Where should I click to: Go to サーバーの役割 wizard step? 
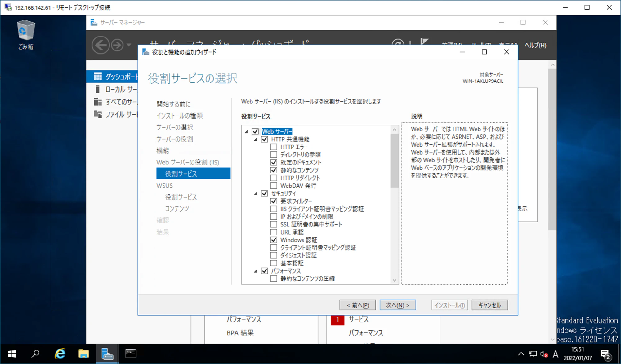click(x=175, y=139)
